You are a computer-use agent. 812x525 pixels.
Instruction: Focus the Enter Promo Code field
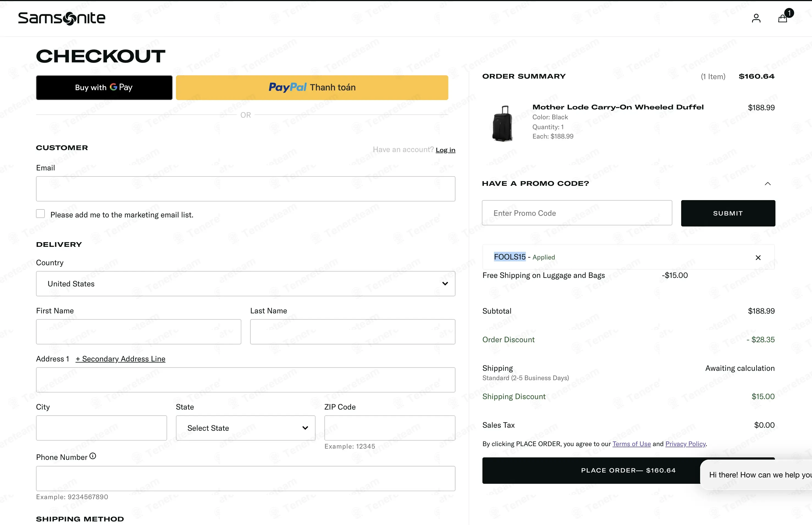[577, 213]
